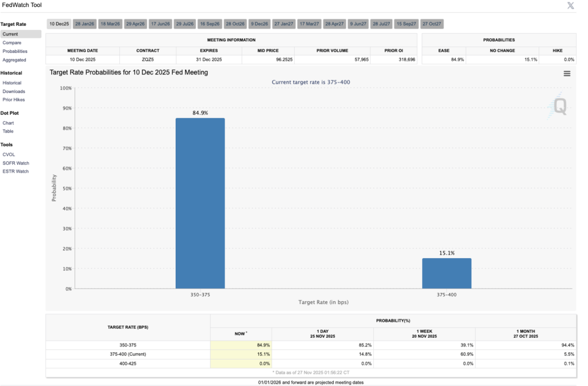Open Dot Plot Chart link

pyautogui.click(x=8, y=123)
